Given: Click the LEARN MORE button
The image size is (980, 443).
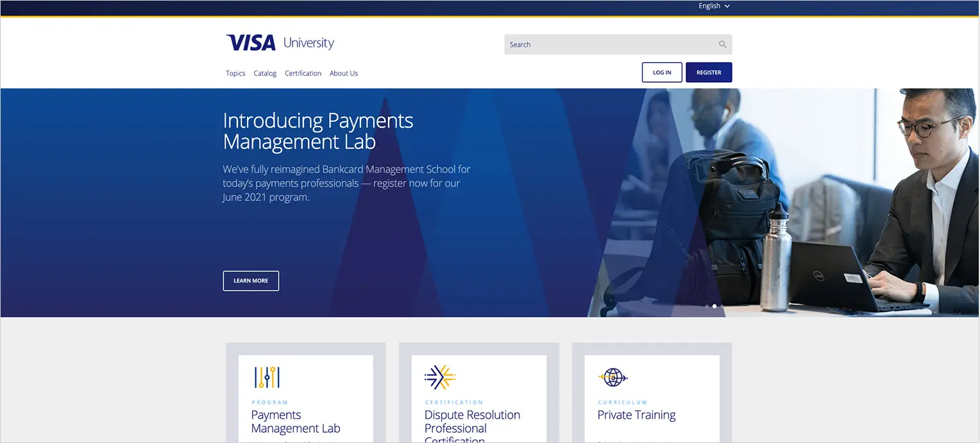Looking at the screenshot, I should pyautogui.click(x=251, y=281).
